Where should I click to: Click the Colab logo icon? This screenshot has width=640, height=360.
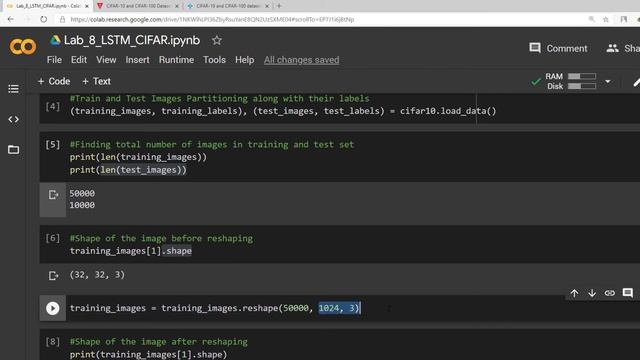[x=23, y=47]
